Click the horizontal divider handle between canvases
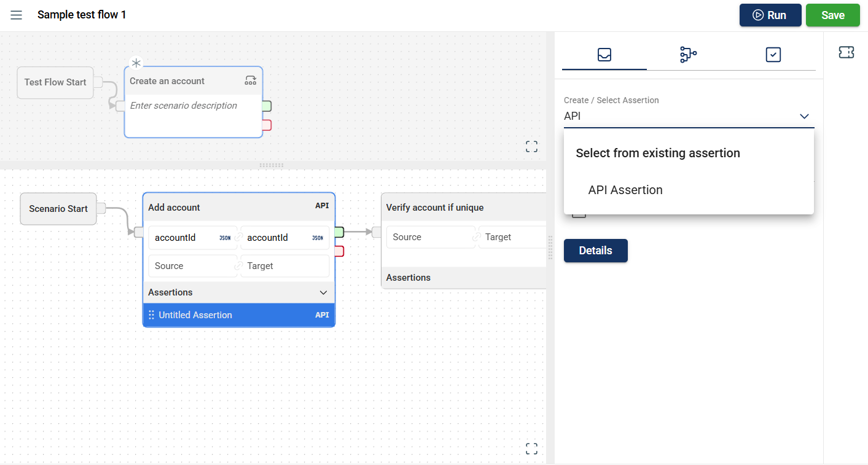Image resolution: width=868 pixels, height=465 pixels. click(x=272, y=165)
